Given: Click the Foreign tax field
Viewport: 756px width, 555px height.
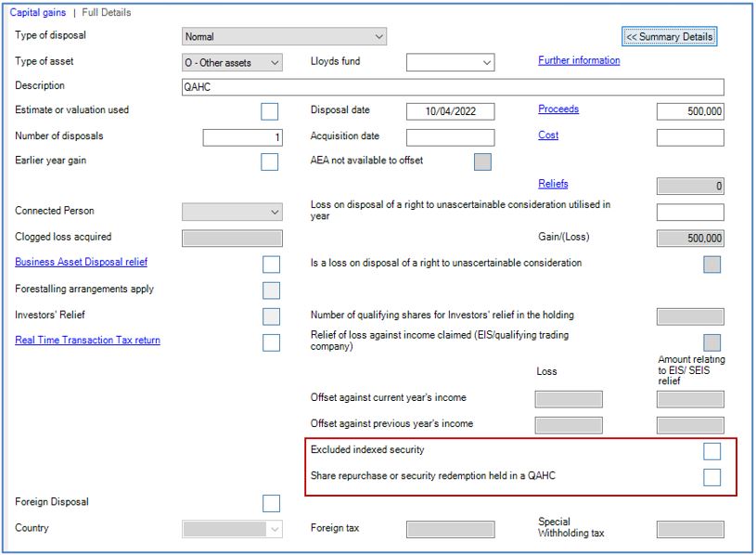Looking at the screenshot, I should [450, 529].
